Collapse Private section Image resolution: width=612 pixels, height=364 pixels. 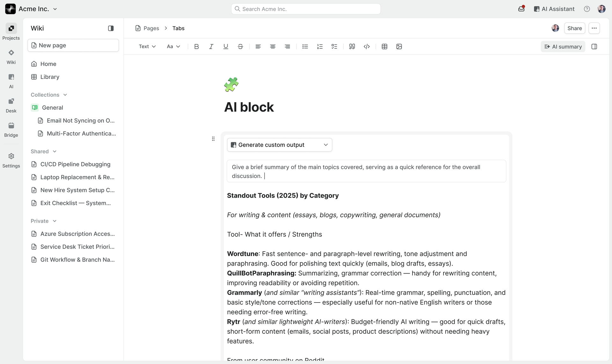[x=43, y=221]
